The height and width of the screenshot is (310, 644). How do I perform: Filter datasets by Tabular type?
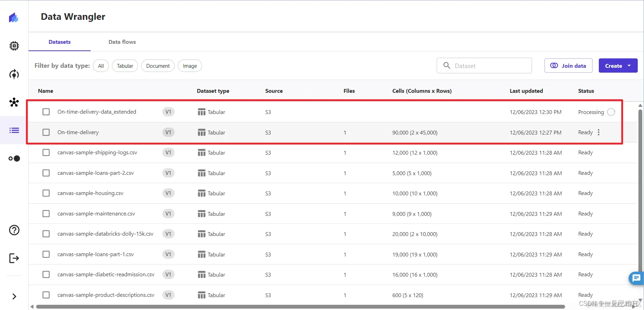tap(125, 66)
